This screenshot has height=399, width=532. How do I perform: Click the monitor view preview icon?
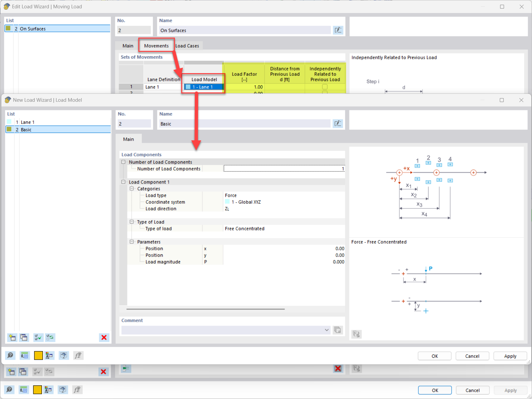click(x=64, y=355)
